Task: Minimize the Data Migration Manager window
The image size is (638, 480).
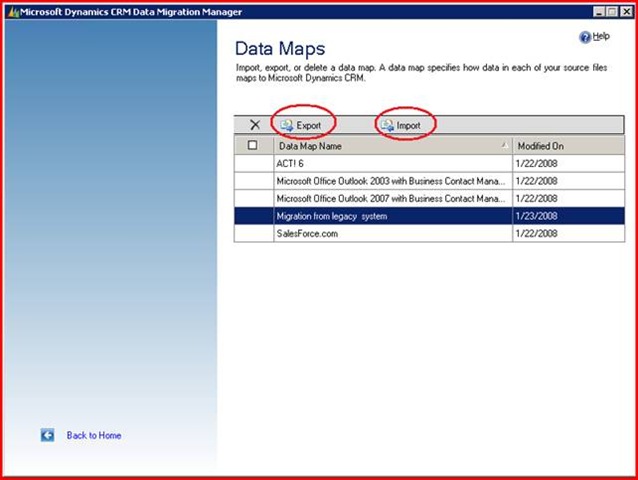Action: click(x=599, y=12)
